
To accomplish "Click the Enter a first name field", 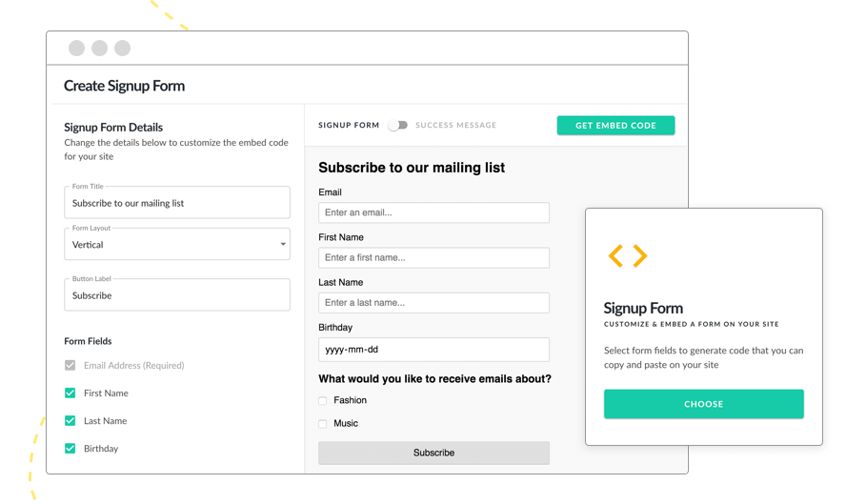I will point(433,258).
